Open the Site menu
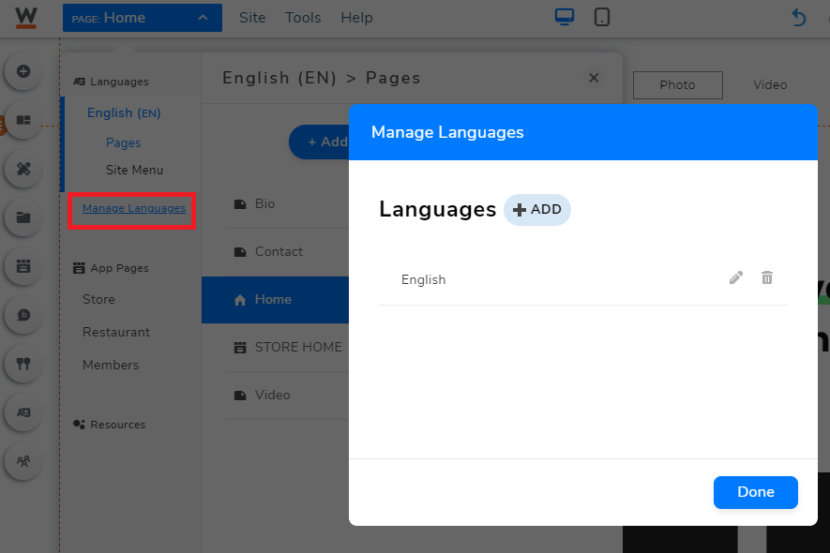830x553 pixels. click(x=253, y=17)
